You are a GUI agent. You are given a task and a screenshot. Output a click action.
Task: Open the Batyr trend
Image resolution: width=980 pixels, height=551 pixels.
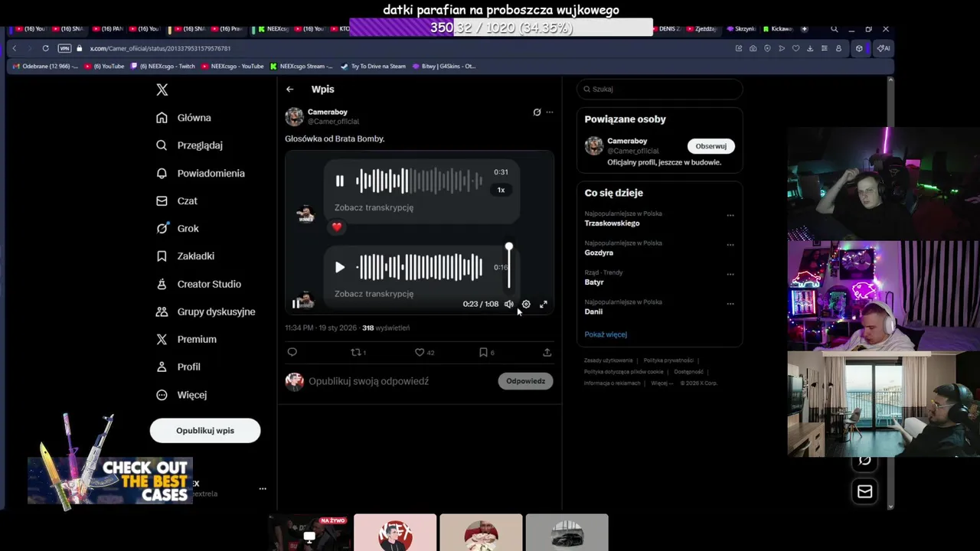coord(594,282)
